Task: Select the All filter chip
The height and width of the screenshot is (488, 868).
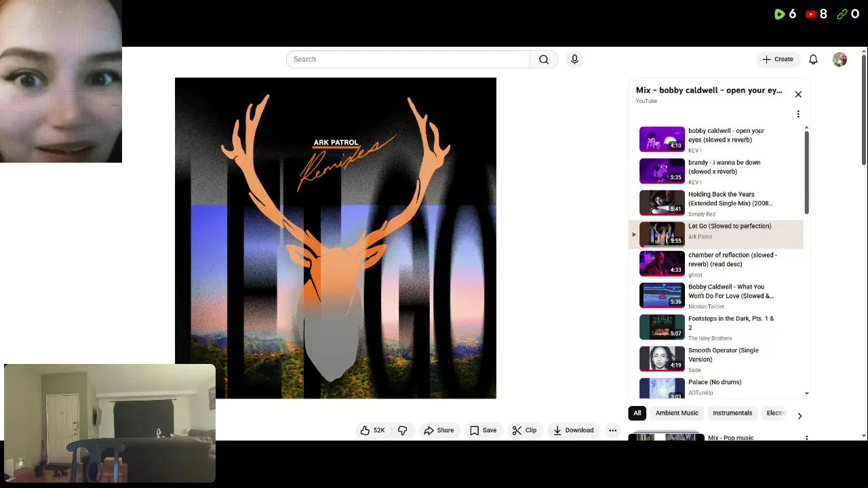Action: click(x=637, y=413)
